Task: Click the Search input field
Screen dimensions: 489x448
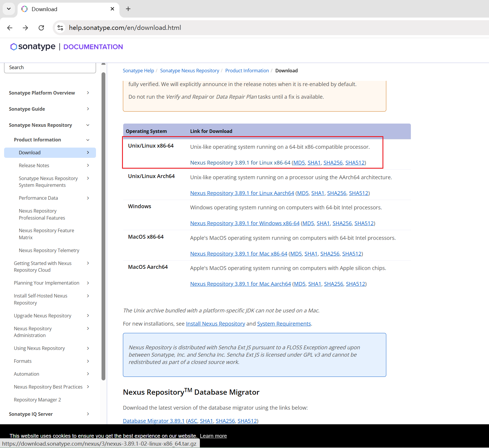Action: click(50, 67)
